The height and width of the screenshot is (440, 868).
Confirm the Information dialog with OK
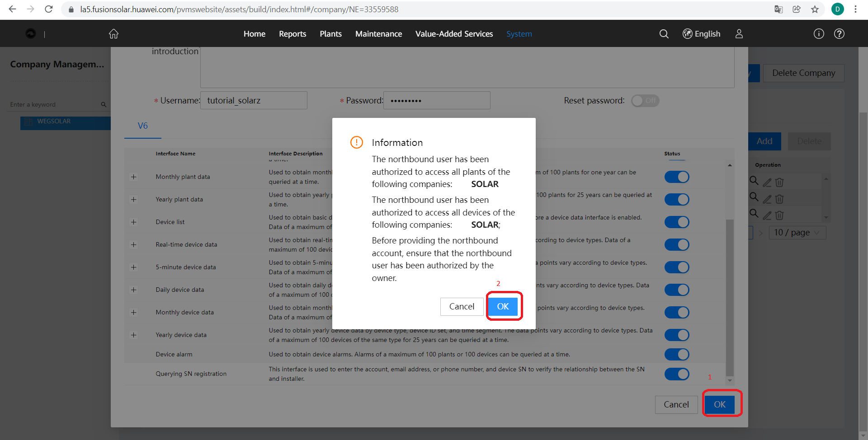(503, 306)
